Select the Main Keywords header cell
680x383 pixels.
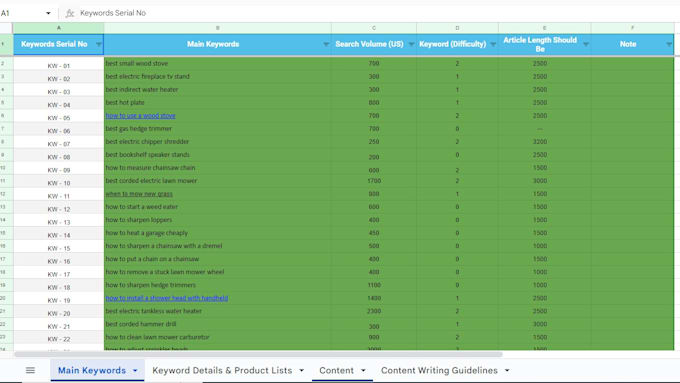218,44
